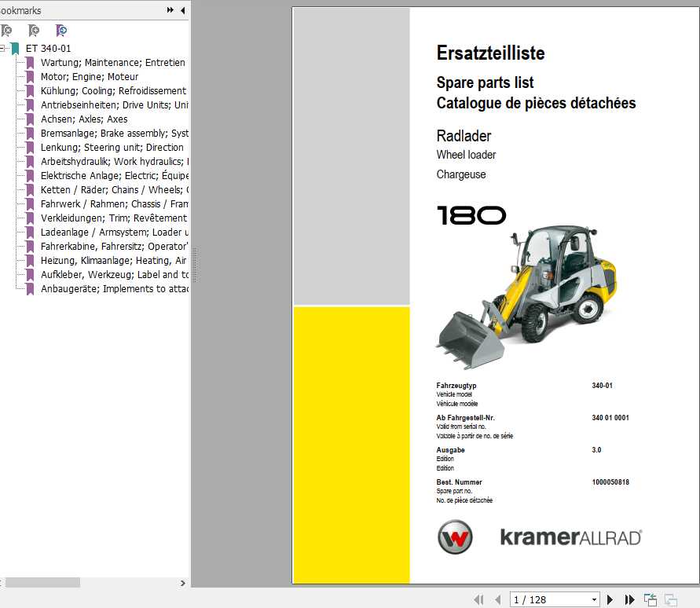Click the serial number value 340 01 0001
Screen dimensions: 700x608
(x=610, y=418)
